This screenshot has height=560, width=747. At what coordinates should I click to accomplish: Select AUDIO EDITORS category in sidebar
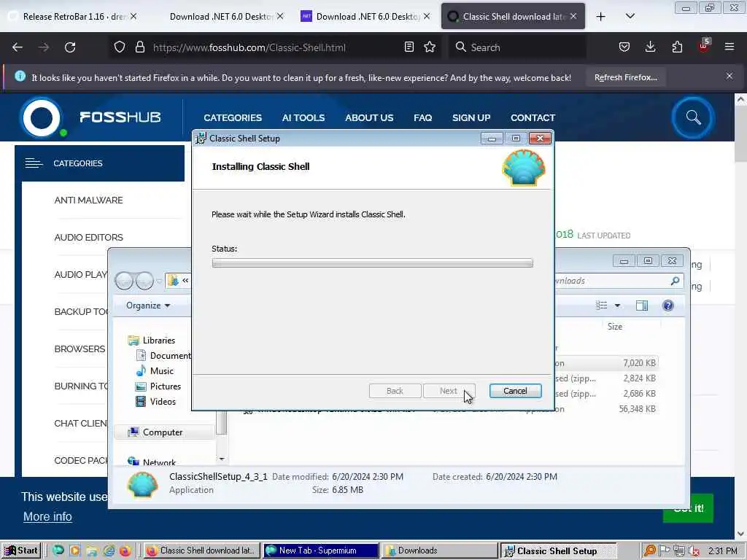pyautogui.click(x=88, y=237)
